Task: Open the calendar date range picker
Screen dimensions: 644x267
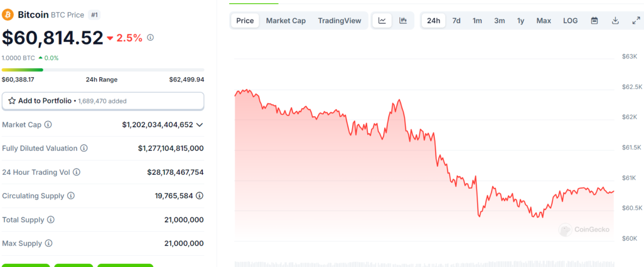Action: point(595,21)
